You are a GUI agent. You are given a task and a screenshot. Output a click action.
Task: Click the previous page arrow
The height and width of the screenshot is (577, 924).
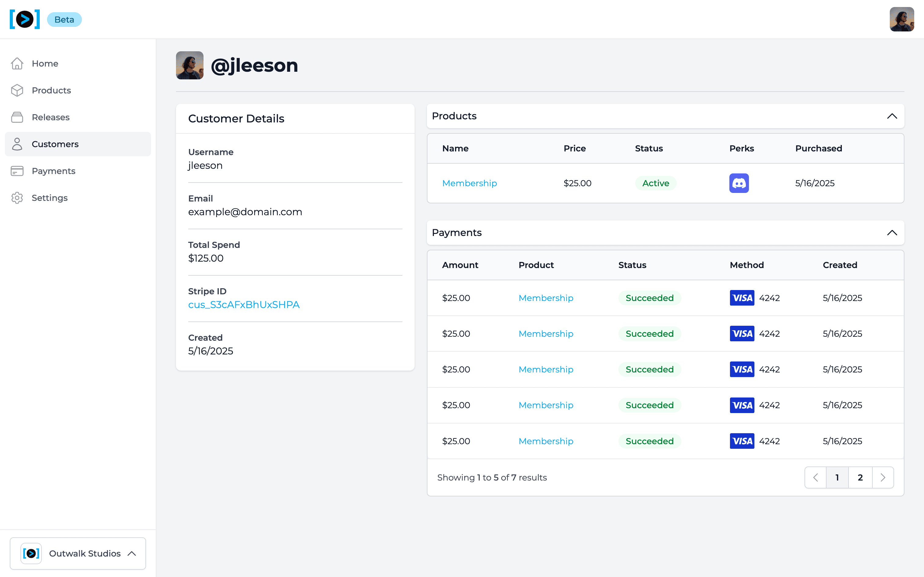pyautogui.click(x=816, y=477)
